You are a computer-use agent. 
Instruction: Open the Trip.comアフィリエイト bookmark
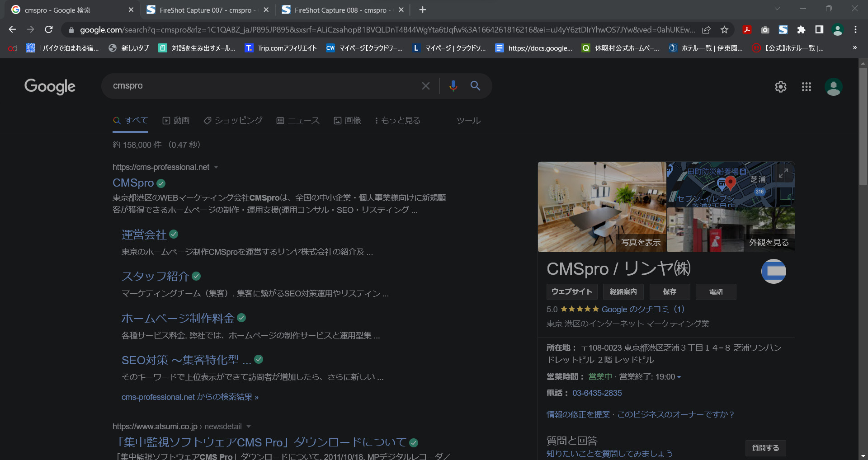pyautogui.click(x=281, y=48)
